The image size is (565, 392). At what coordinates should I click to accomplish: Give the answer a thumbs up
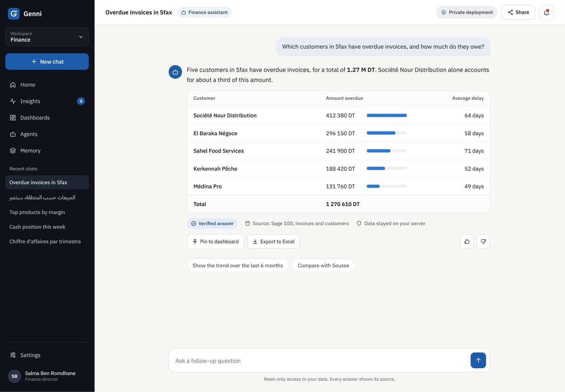[467, 242]
